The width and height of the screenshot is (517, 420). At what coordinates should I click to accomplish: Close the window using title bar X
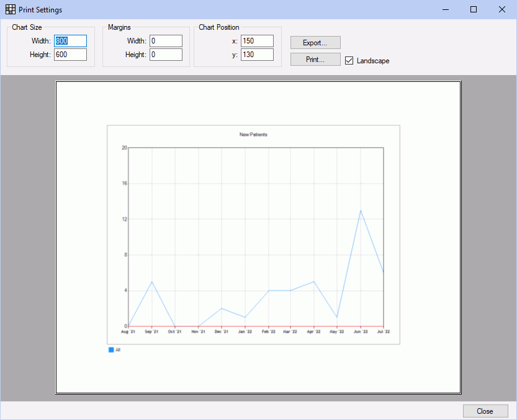coord(501,10)
